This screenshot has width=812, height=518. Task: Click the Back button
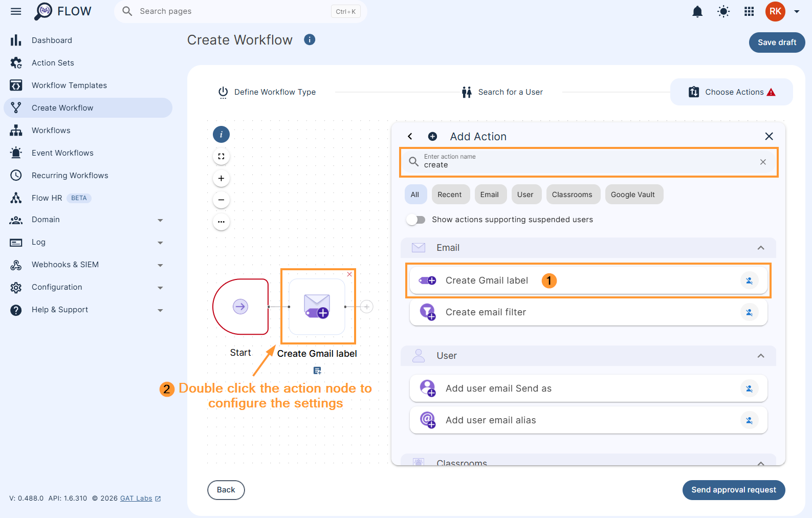[226, 490]
